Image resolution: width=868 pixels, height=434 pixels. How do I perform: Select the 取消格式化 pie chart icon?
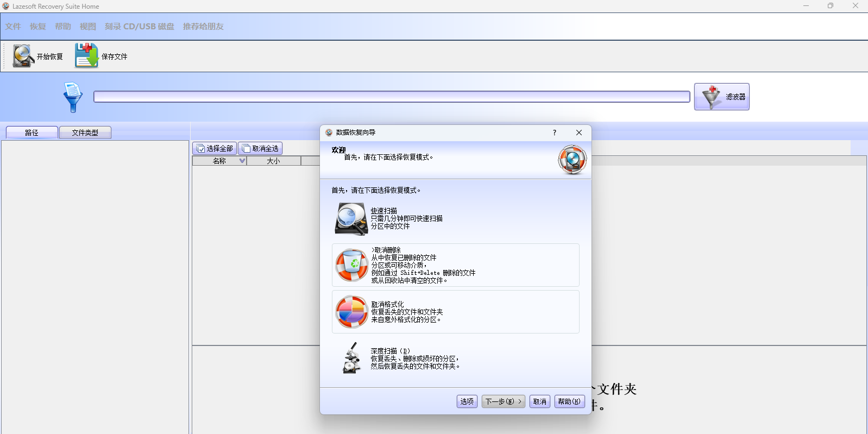(351, 312)
